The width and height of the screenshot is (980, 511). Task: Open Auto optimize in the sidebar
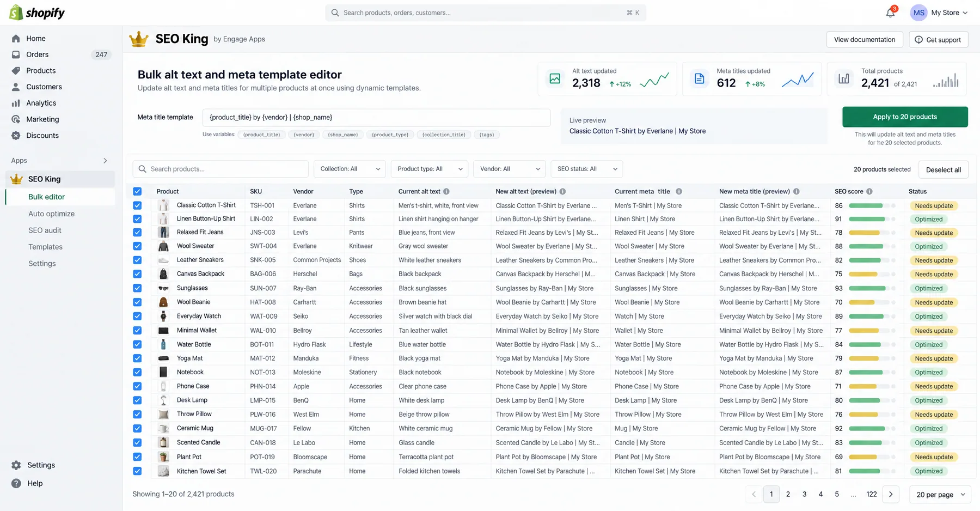click(51, 214)
